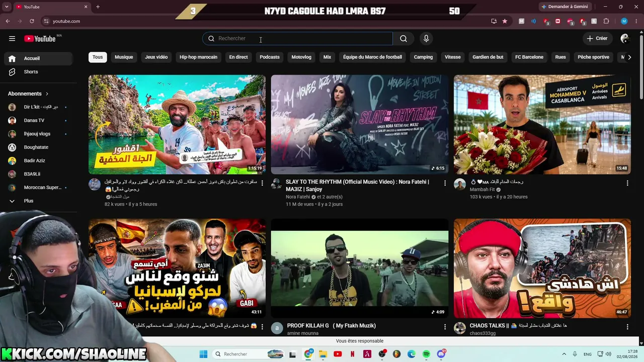Image resolution: width=644 pixels, height=362 pixels.
Task: Open the Chrome extensions puzzle icon
Action: tap(606, 21)
